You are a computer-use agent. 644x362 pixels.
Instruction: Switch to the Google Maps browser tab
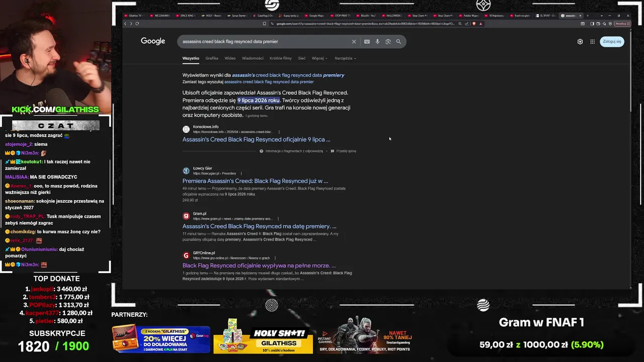[314, 16]
